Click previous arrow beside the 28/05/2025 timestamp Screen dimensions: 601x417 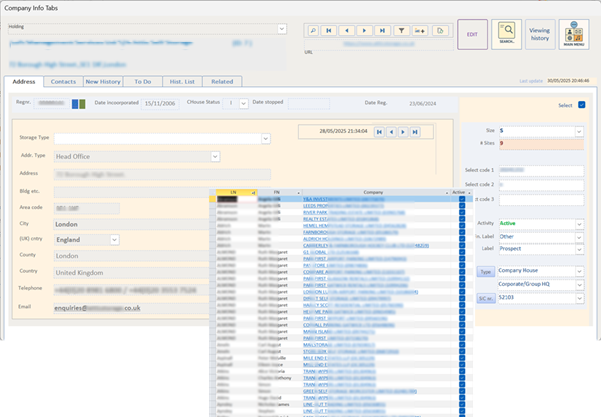tap(391, 131)
